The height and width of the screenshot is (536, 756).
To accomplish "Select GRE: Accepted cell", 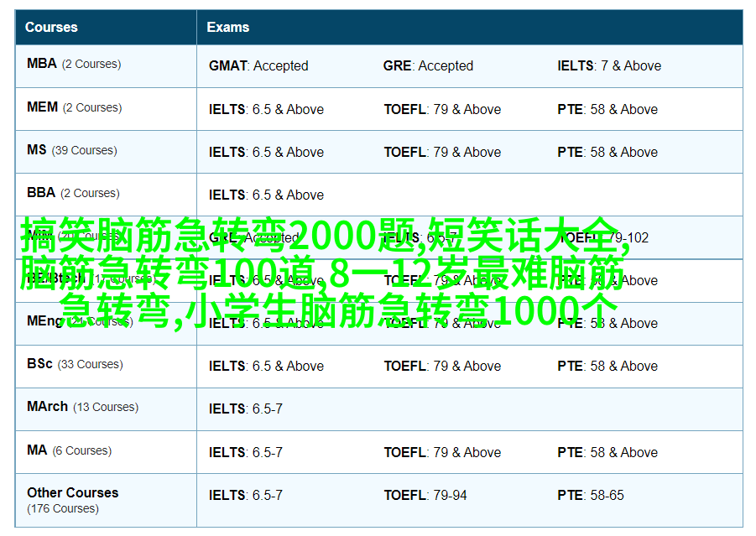I will (x=428, y=66).
